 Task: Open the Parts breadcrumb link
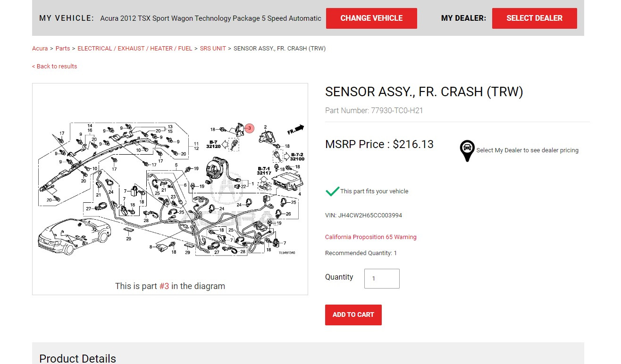63,49
